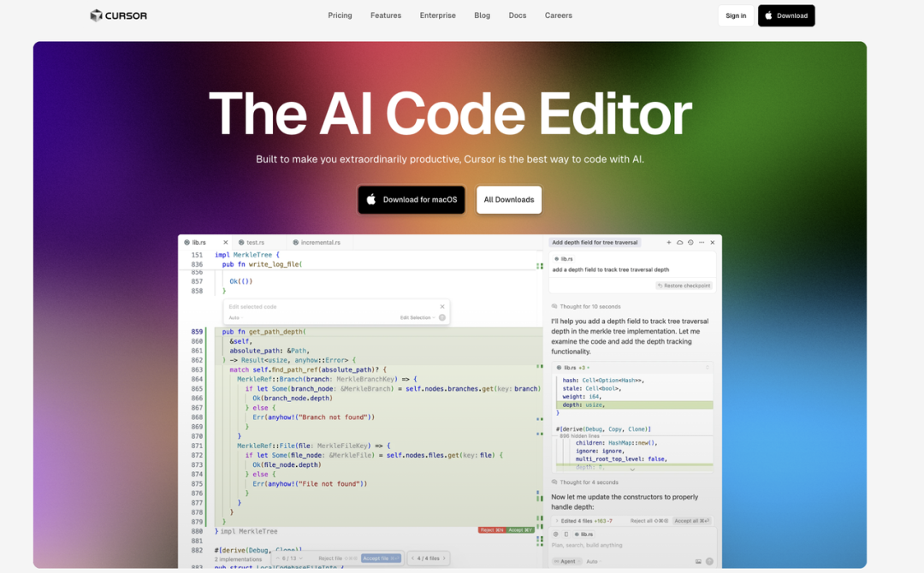
Task: Open chat history clock icon
Action: click(690, 242)
